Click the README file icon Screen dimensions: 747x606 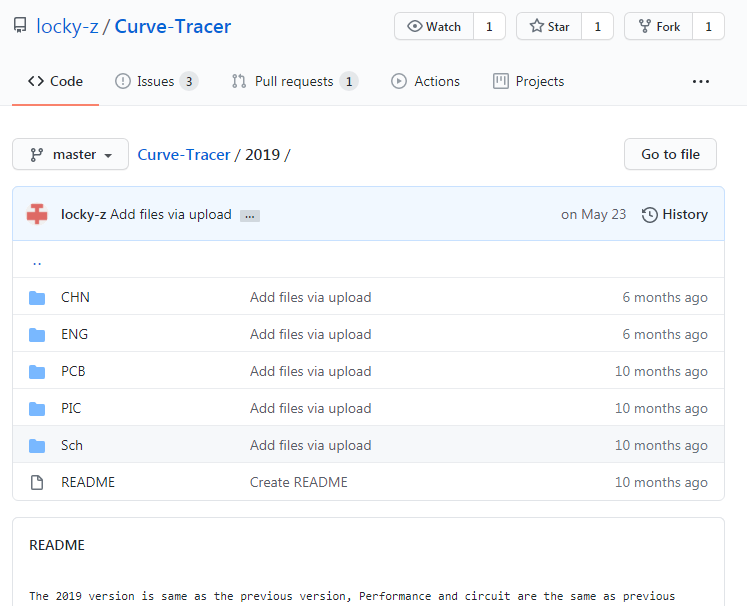point(37,483)
